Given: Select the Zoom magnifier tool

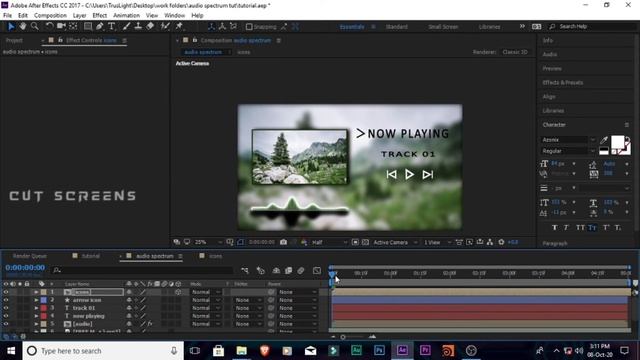Looking at the screenshot, I should coord(35,27).
